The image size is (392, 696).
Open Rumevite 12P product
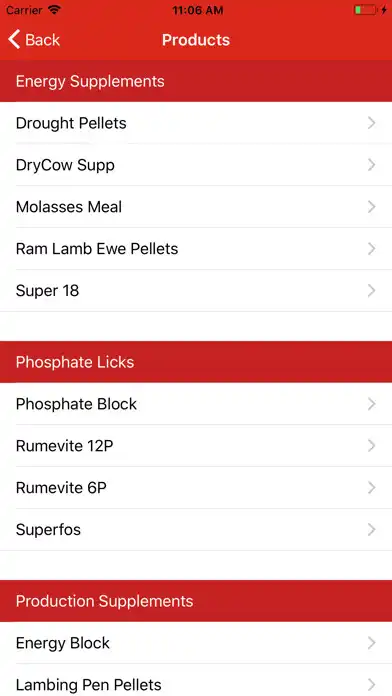(196, 446)
